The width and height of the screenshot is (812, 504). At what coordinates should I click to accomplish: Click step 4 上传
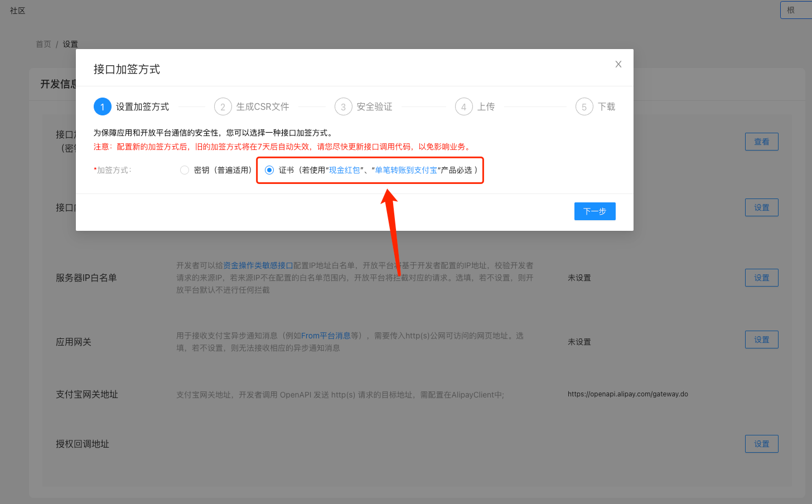click(x=475, y=106)
